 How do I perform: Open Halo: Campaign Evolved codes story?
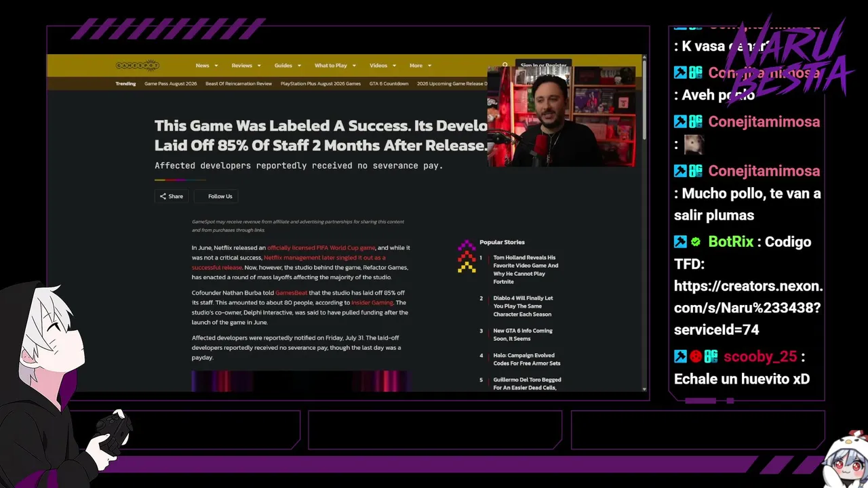click(x=527, y=359)
